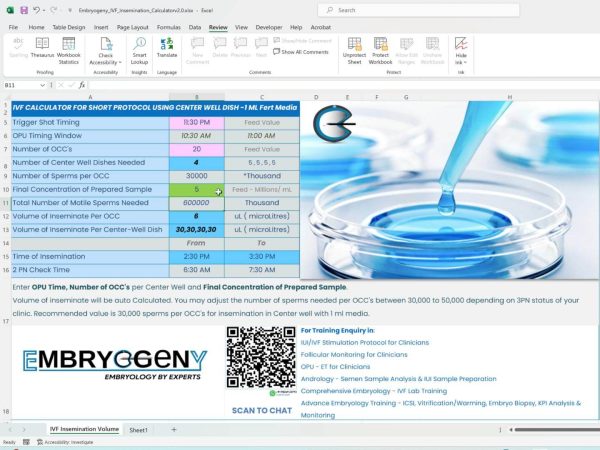This screenshot has height=450, width=600.
Task: Click the add new sheet plus icon
Action: pos(173,429)
